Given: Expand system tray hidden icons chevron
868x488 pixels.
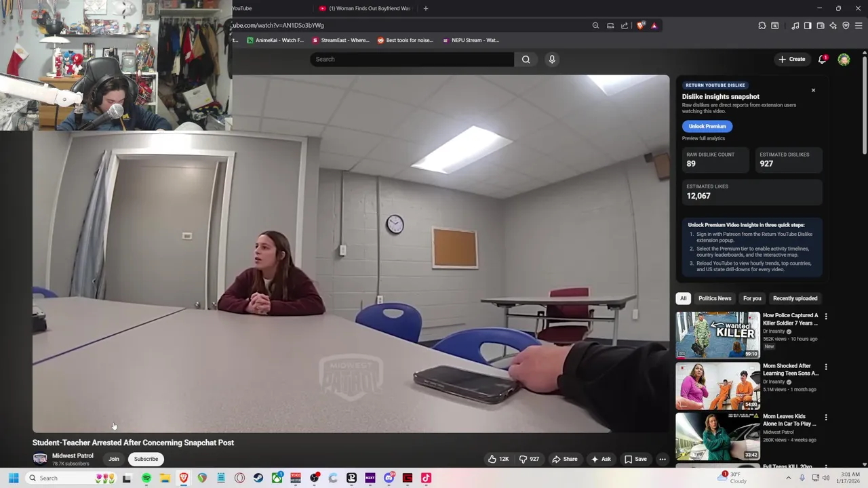Looking at the screenshot, I should point(788,478).
